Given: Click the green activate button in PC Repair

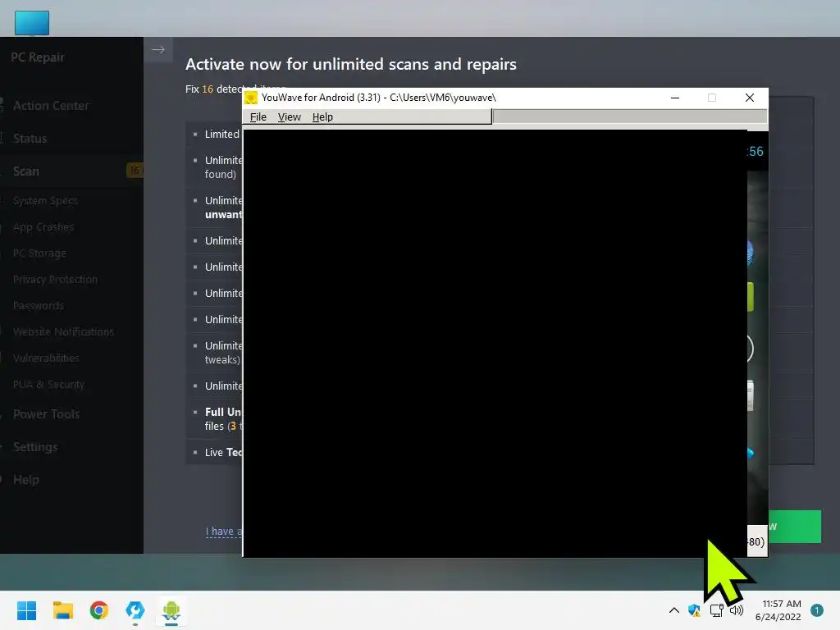Looking at the screenshot, I should coord(794,527).
